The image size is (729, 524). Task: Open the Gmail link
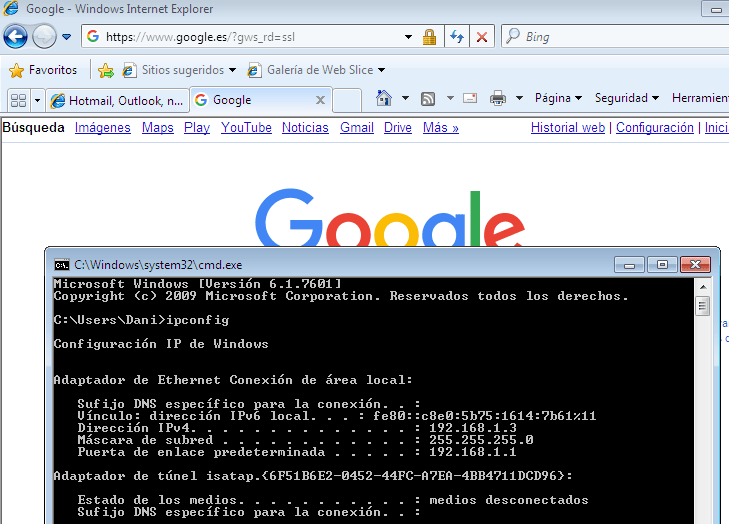pos(356,128)
